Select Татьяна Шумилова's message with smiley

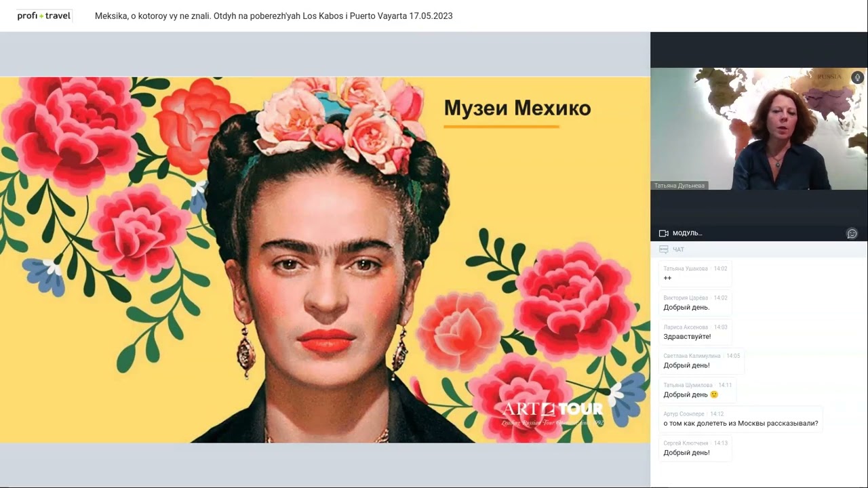click(698, 390)
